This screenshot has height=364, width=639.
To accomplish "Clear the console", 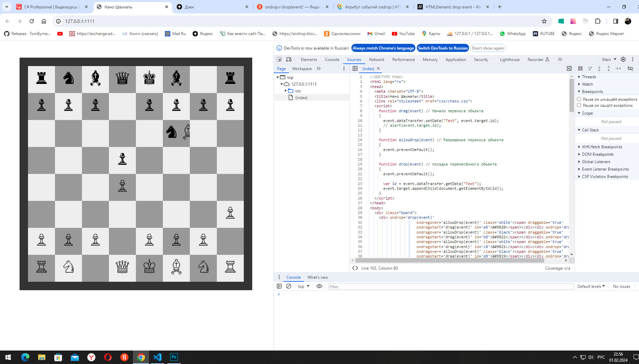I will point(289,286).
